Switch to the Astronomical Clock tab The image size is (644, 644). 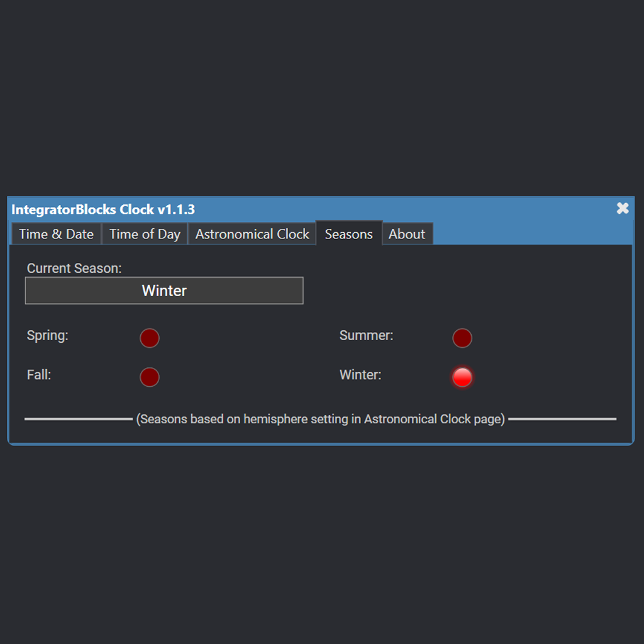(x=252, y=233)
